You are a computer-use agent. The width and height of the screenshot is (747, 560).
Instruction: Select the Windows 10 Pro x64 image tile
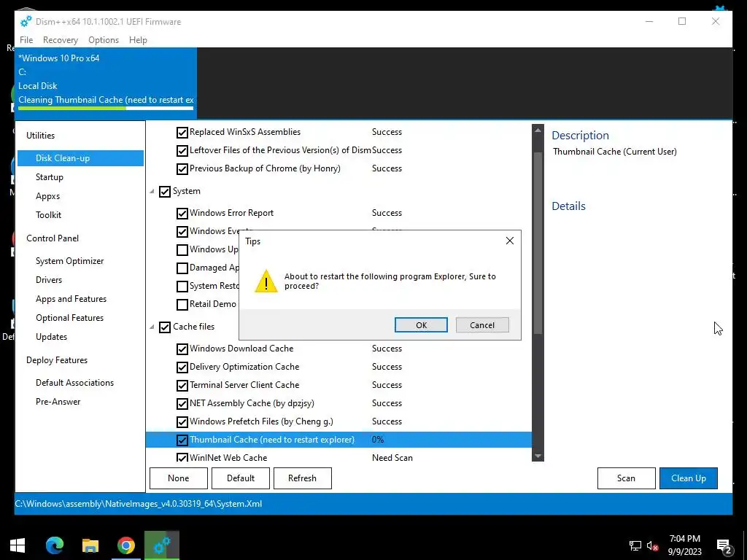(106, 83)
